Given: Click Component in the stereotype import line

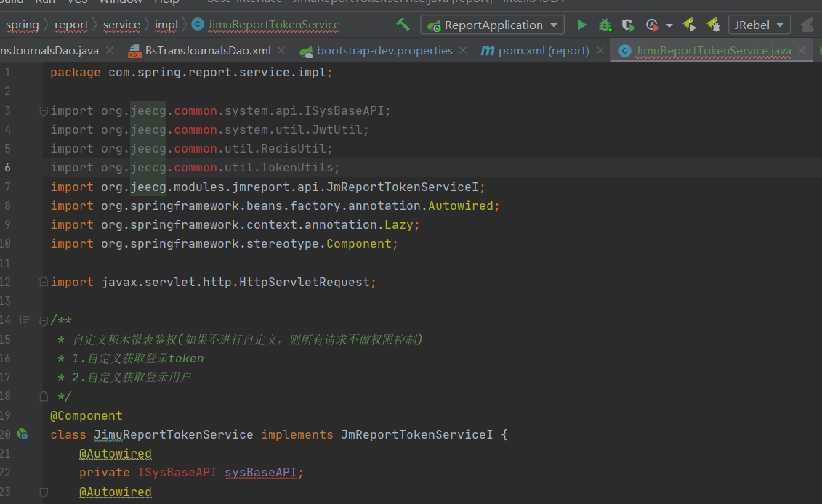Looking at the screenshot, I should pos(358,243).
